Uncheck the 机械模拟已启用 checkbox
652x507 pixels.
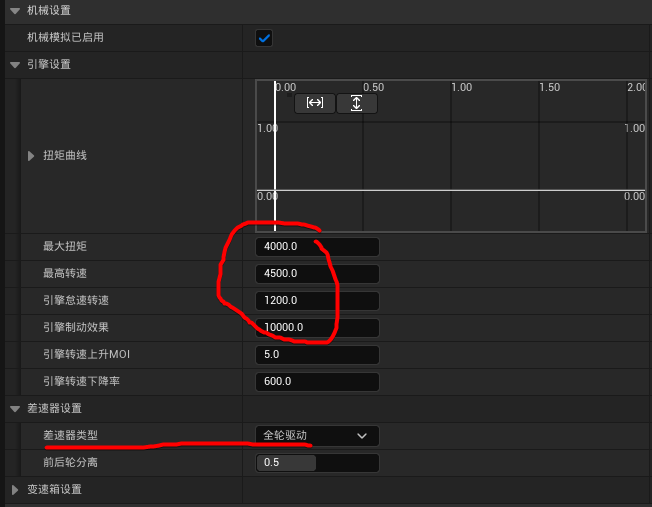(x=264, y=38)
